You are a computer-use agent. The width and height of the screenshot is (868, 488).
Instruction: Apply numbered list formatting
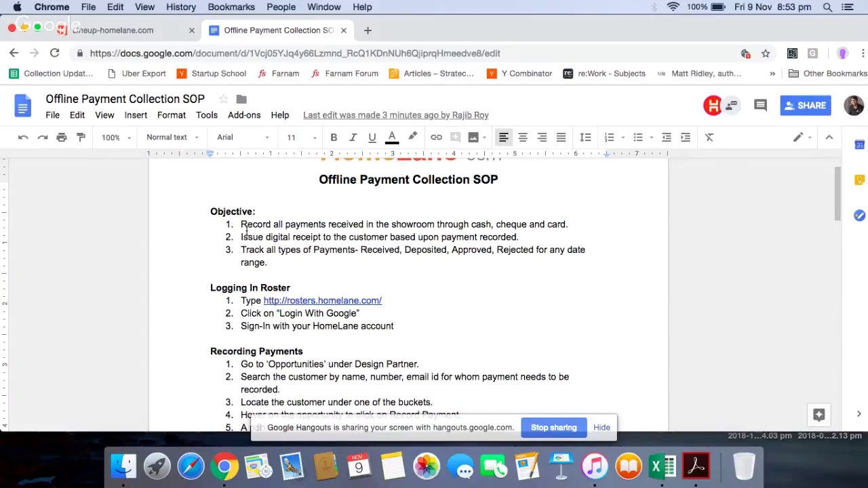click(609, 138)
